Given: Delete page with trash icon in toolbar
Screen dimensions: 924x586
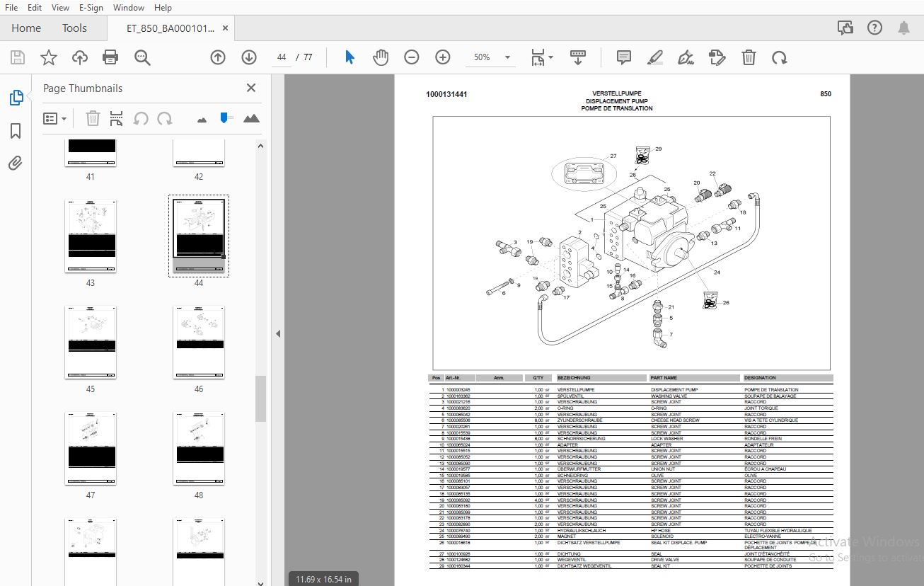Looking at the screenshot, I should click(x=749, y=57).
